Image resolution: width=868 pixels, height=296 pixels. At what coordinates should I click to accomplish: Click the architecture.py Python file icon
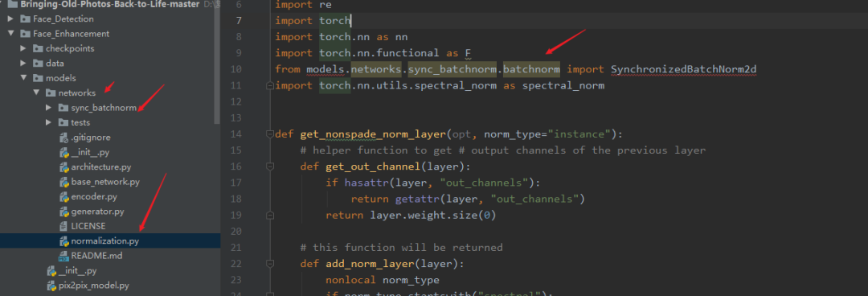click(63, 166)
